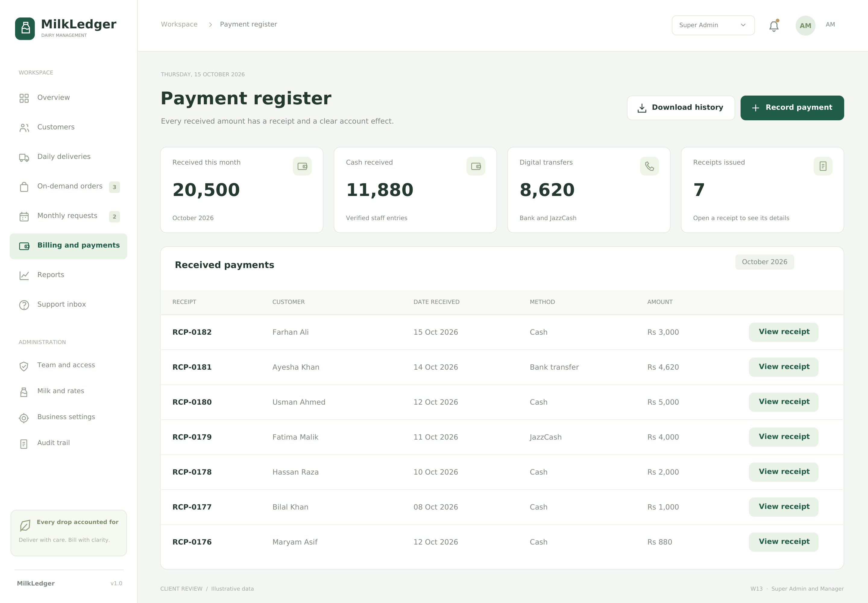Click the date 08 Oct 2026
This screenshot has height=603, width=868.
point(436,507)
